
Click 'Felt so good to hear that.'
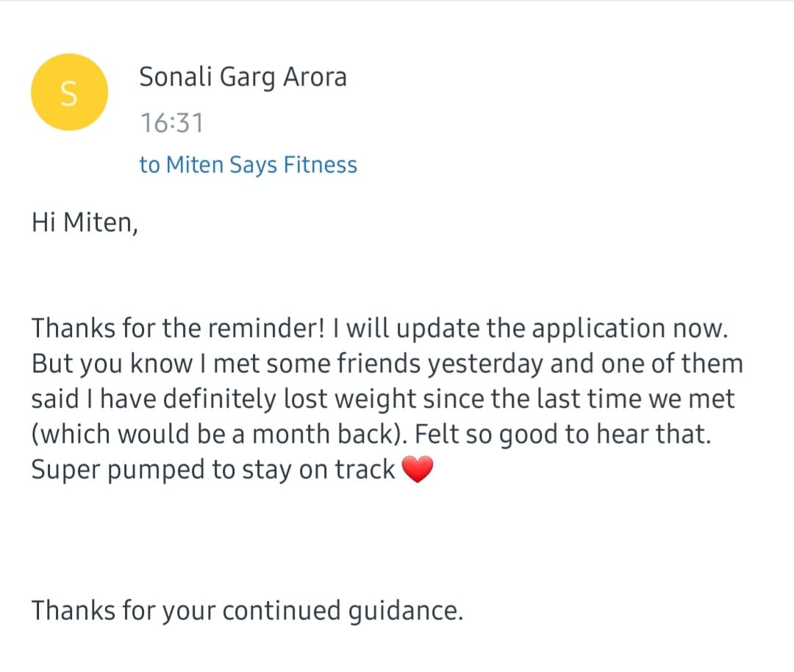(x=563, y=435)
